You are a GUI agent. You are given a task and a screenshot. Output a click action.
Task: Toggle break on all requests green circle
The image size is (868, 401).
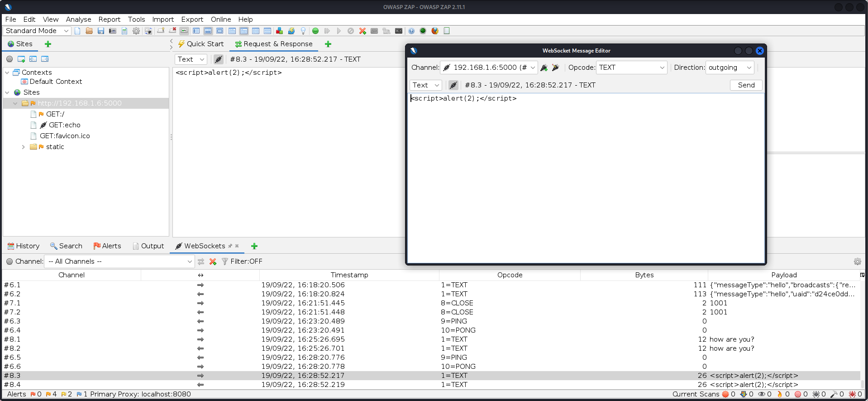click(315, 31)
